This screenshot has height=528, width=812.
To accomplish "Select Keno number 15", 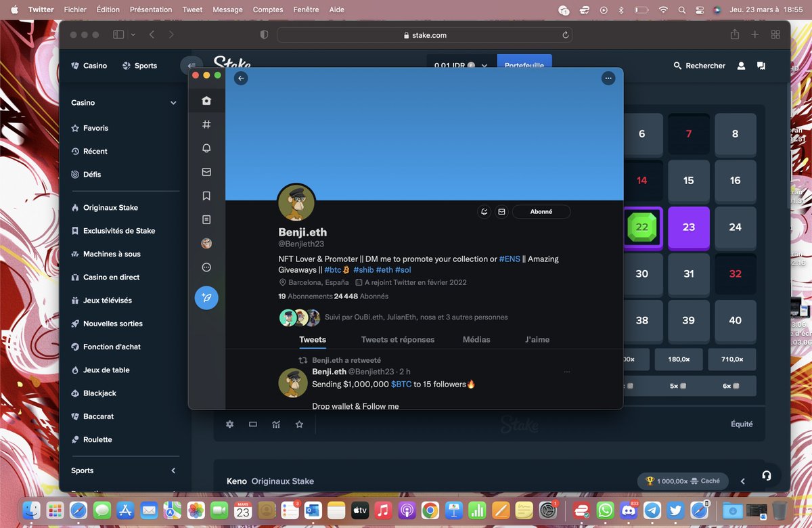I will (689, 181).
